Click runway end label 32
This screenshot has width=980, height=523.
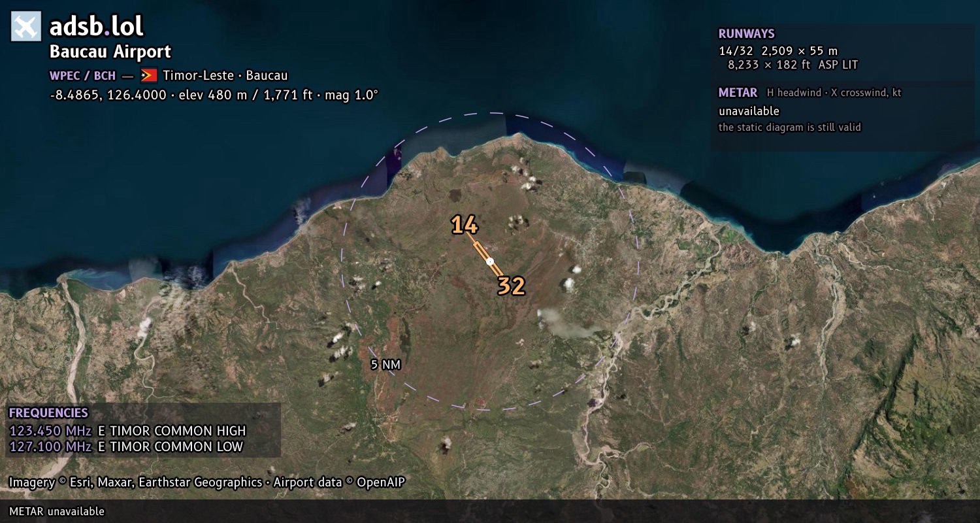(512, 286)
